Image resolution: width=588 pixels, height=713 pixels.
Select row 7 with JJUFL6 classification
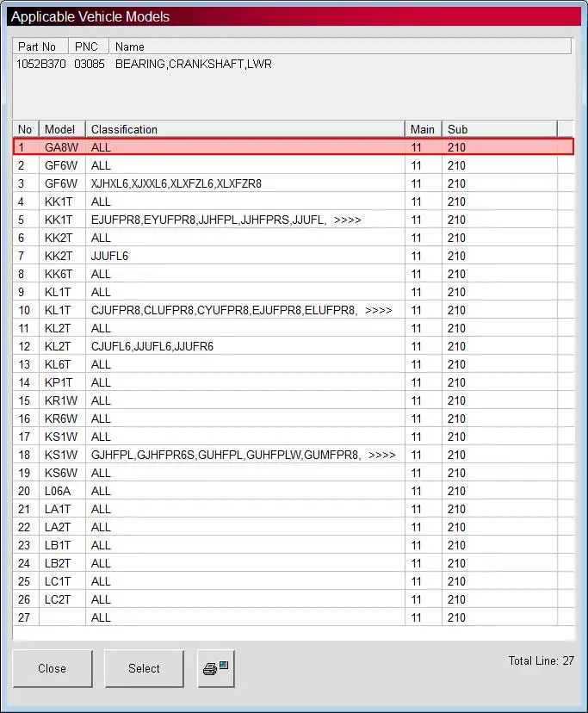click(x=294, y=256)
